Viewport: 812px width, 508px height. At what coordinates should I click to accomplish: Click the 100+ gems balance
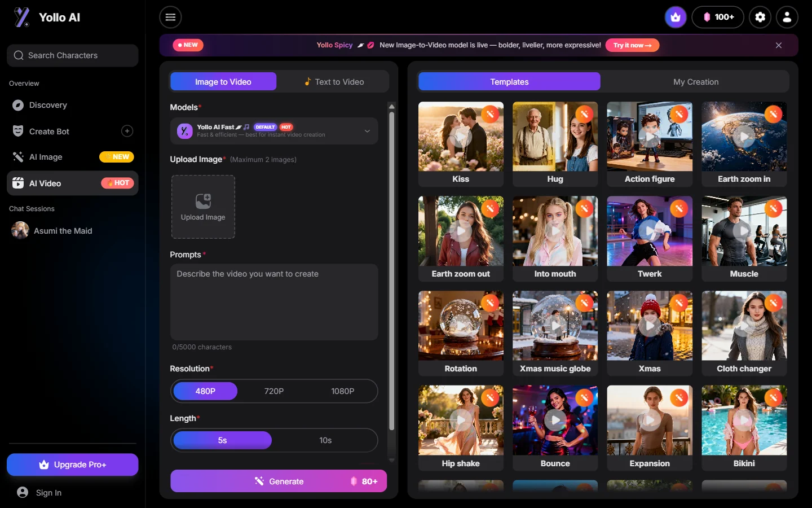pyautogui.click(x=718, y=17)
